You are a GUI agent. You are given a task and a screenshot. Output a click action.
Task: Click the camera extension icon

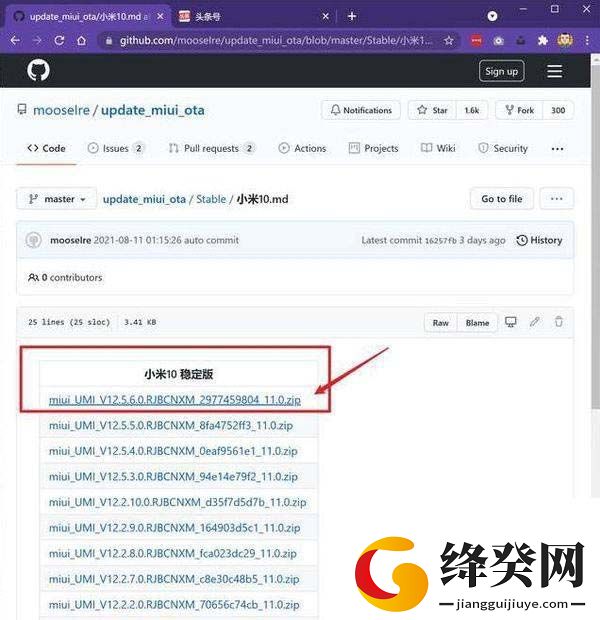498,40
